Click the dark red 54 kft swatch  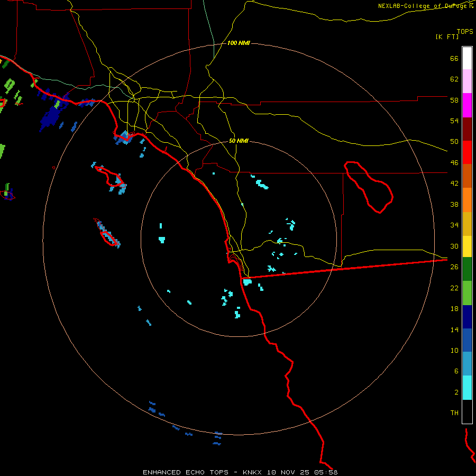(x=467, y=129)
